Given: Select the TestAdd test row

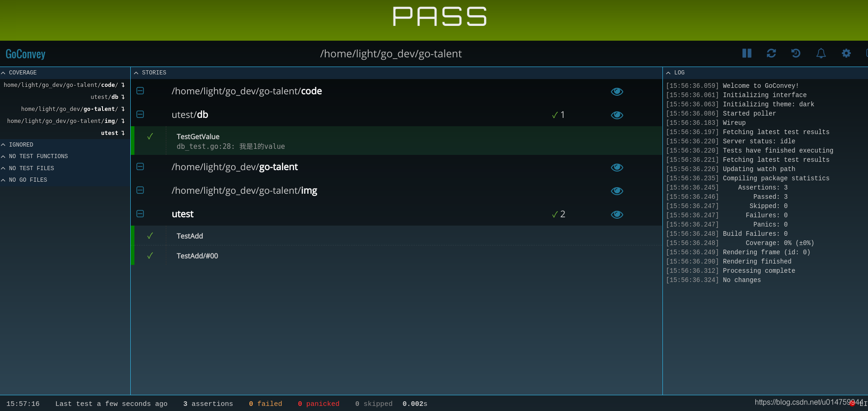Looking at the screenshot, I should tap(397, 236).
